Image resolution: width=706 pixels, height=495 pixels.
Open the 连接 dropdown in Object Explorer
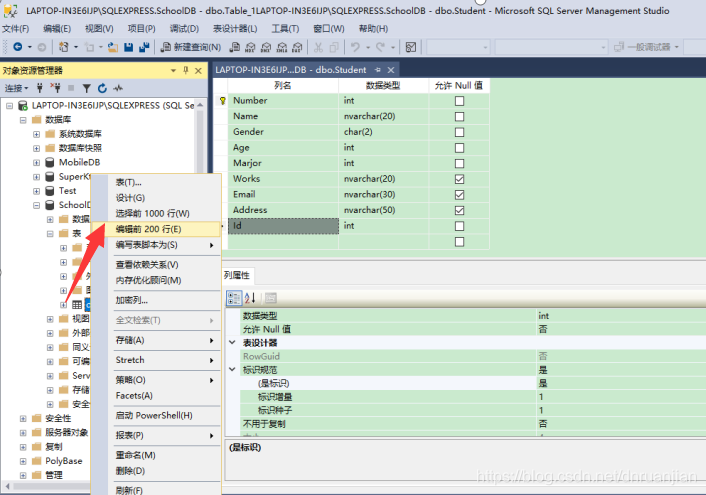[x=16, y=88]
